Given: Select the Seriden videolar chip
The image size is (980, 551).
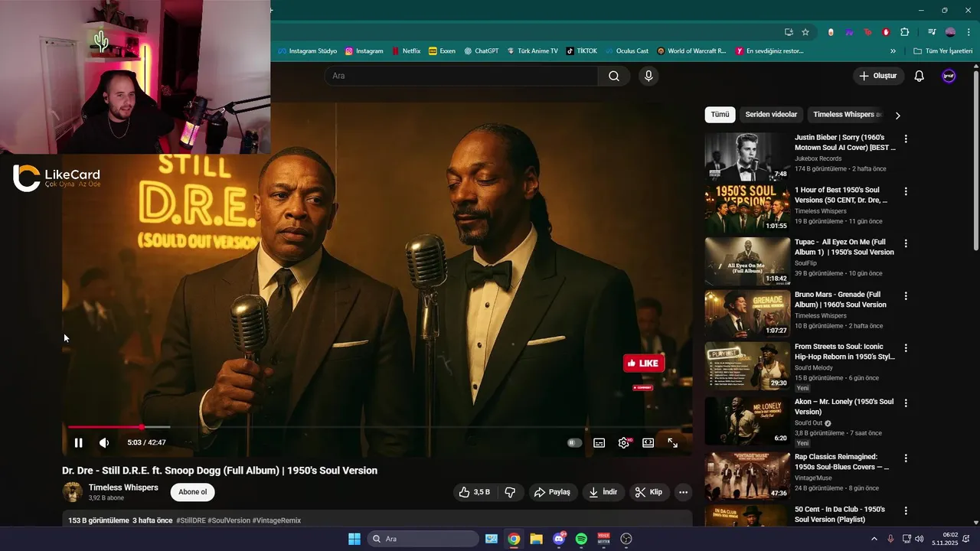Looking at the screenshot, I should coord(771,115).
